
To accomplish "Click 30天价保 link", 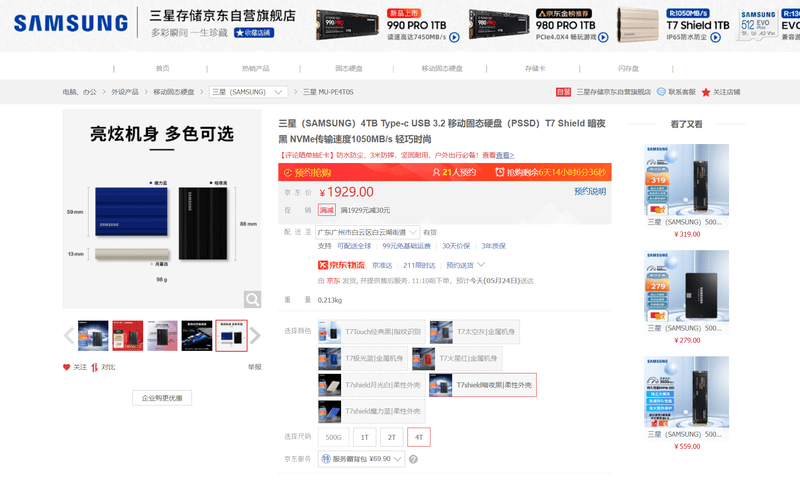I will pyautogui.click(x=456, y=246).
